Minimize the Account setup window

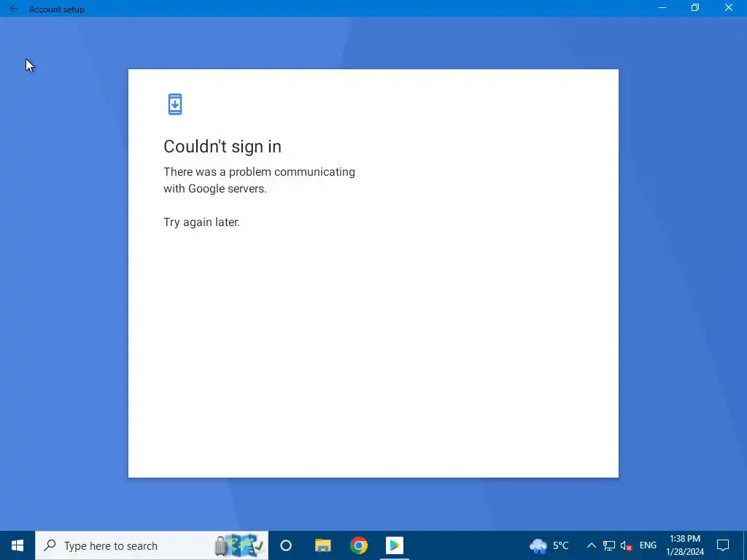662,7
